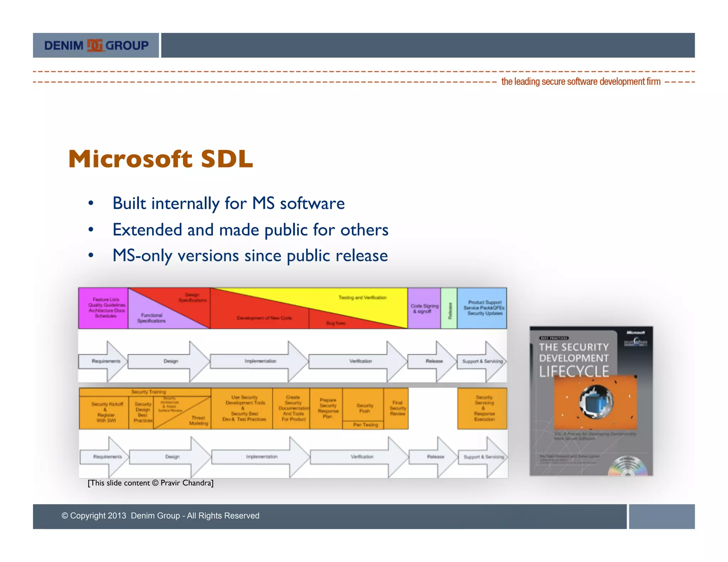This screenshot has width=728, height=562.
Task: Click the leading secure software tagline
Action: click(x=580, y=82)
